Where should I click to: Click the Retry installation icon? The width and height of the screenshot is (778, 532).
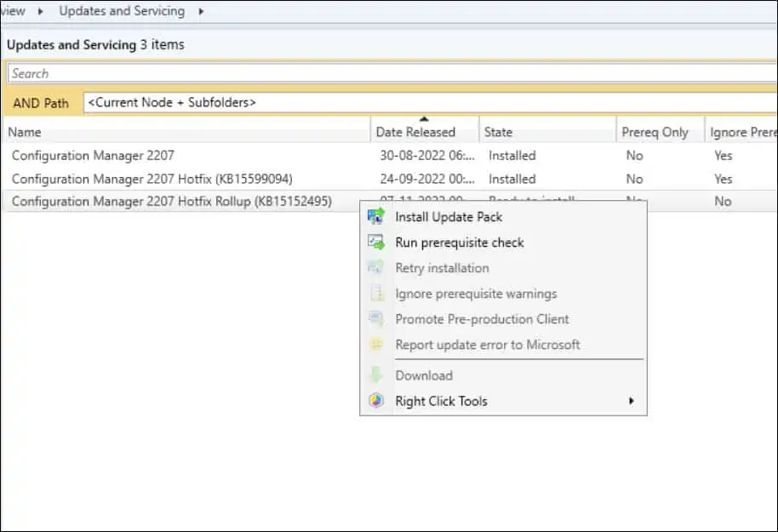click(x=375, y=267)
